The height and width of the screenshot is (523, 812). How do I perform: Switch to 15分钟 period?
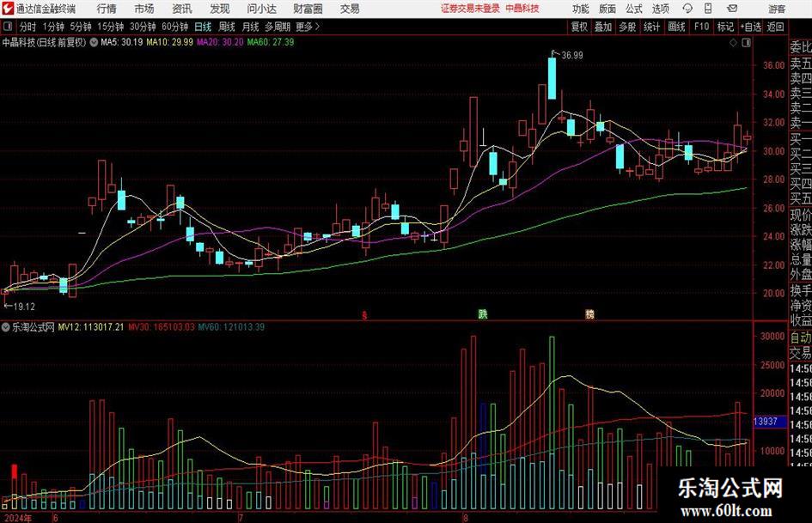111,27
